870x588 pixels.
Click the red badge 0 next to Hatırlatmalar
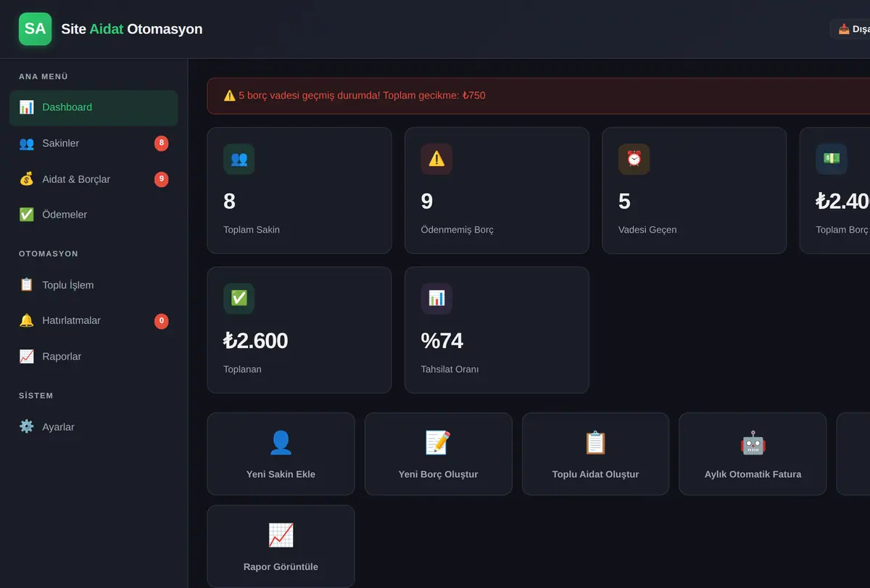click(x=162, y=320)
